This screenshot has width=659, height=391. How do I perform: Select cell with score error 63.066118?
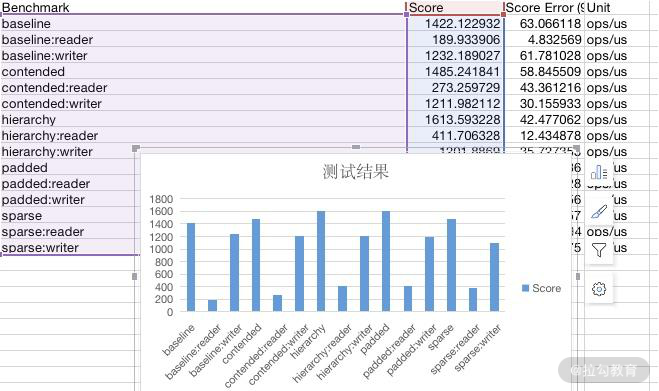pos(544,24)
